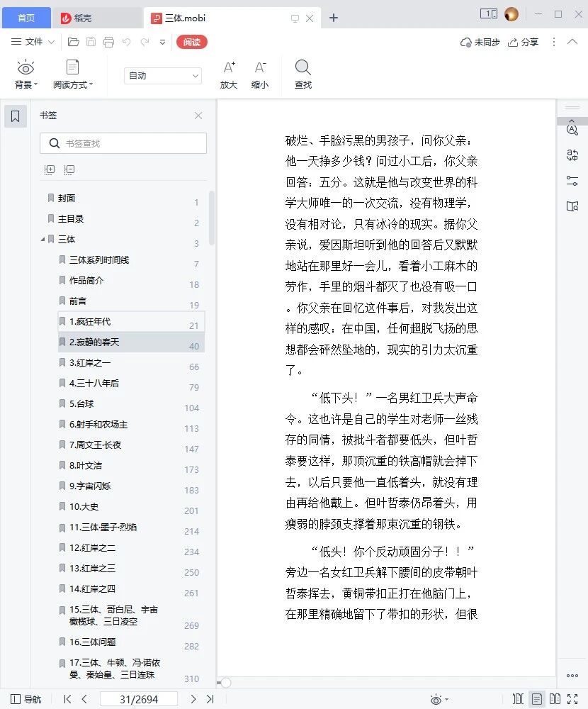
Task: Click the 缩小 shrink font icon
Action: pyautogui.click(x=260, y=75)
